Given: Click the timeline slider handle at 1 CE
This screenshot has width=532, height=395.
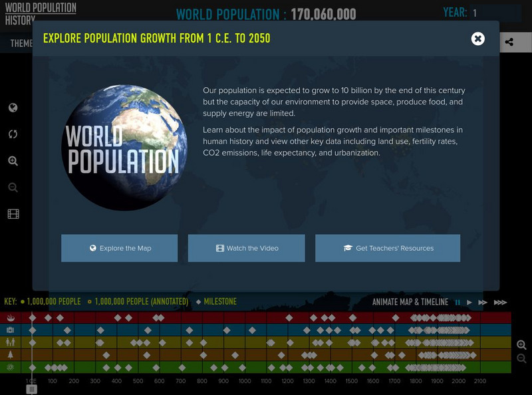Looking at the screenshot, I should [31, 389].
